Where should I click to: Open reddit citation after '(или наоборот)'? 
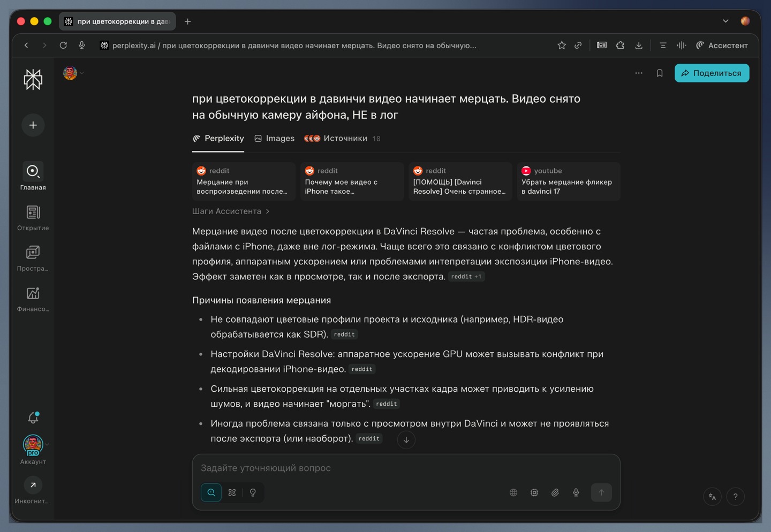tap(369, 439)
